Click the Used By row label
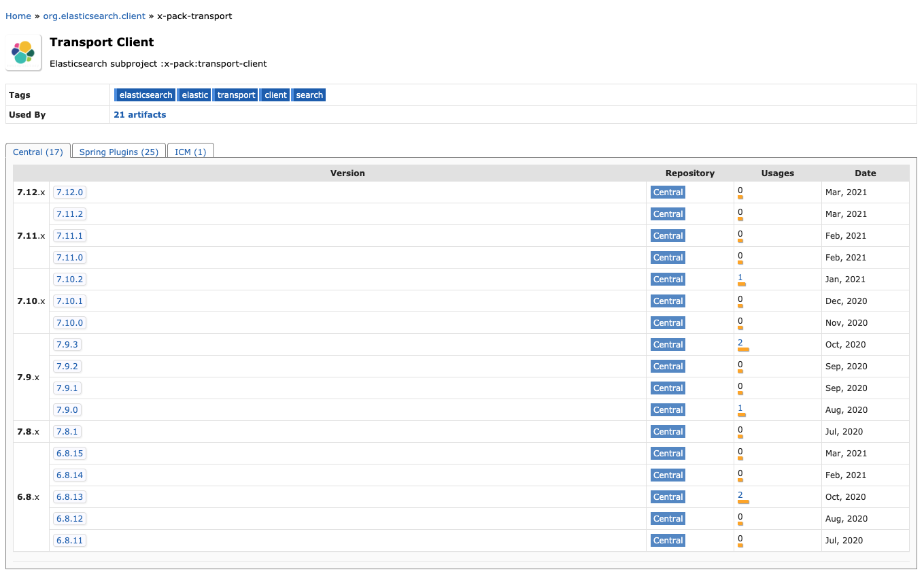Viewport: 924px width, 574px height. [27, 115]
